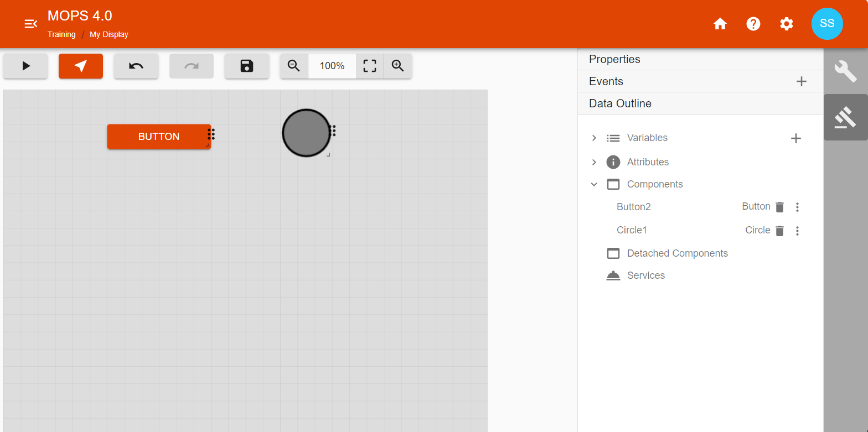The height and width of the screenshot is (432, 868).
Task: Save the display with the floppy icon
Action: coord(247,66)
